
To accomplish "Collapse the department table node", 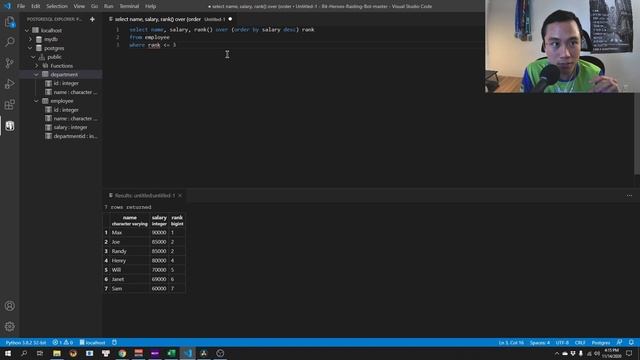I will tap(37, 75).
